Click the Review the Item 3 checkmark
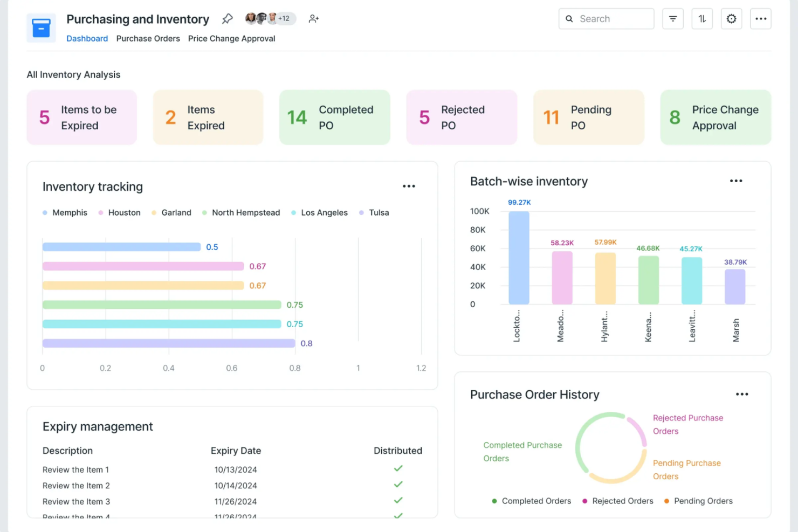Screen dimensions: 798x532 (398, 501)
